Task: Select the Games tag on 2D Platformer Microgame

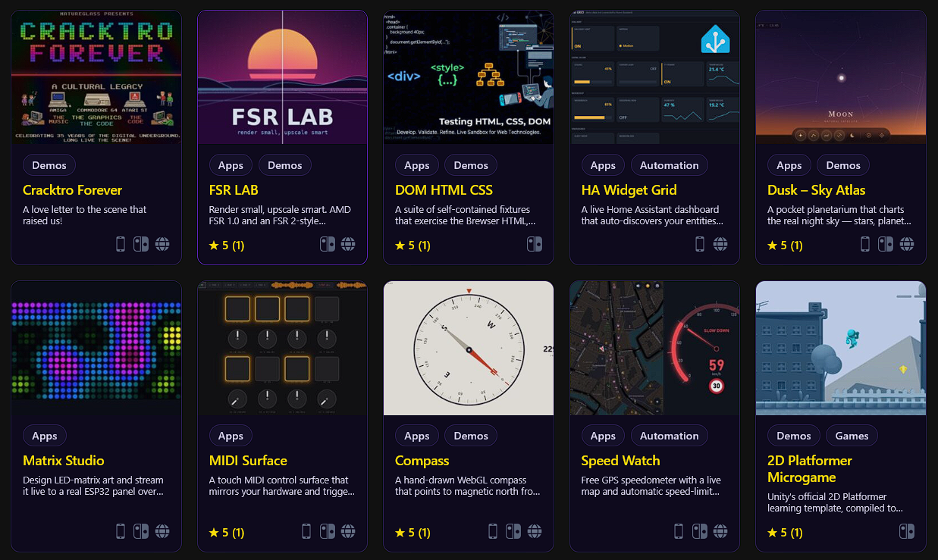Action: 852,436
